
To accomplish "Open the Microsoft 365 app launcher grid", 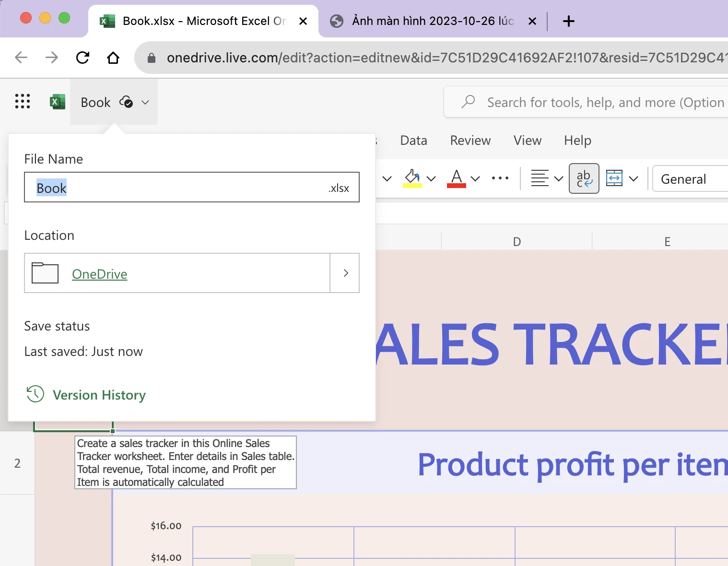I will tap(23, 101).
